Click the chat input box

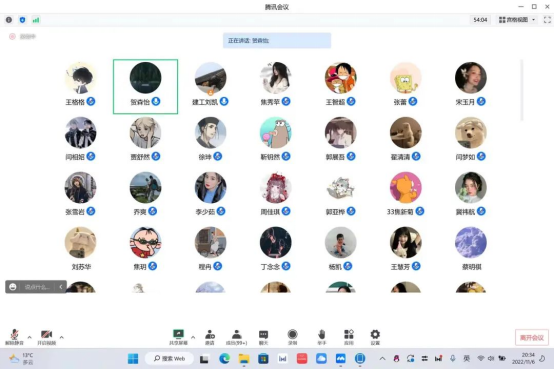[37, 287]
